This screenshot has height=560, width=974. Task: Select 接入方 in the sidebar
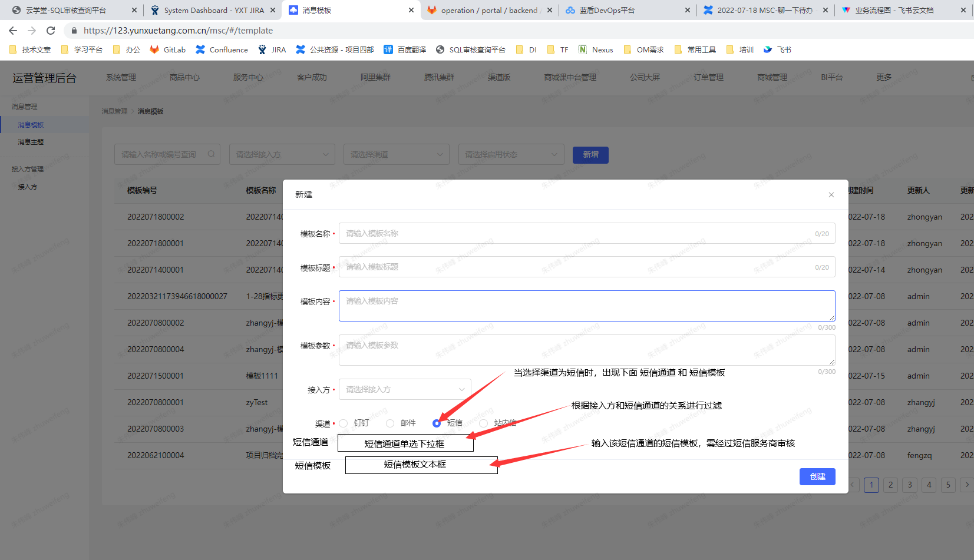tap(27, 187)
